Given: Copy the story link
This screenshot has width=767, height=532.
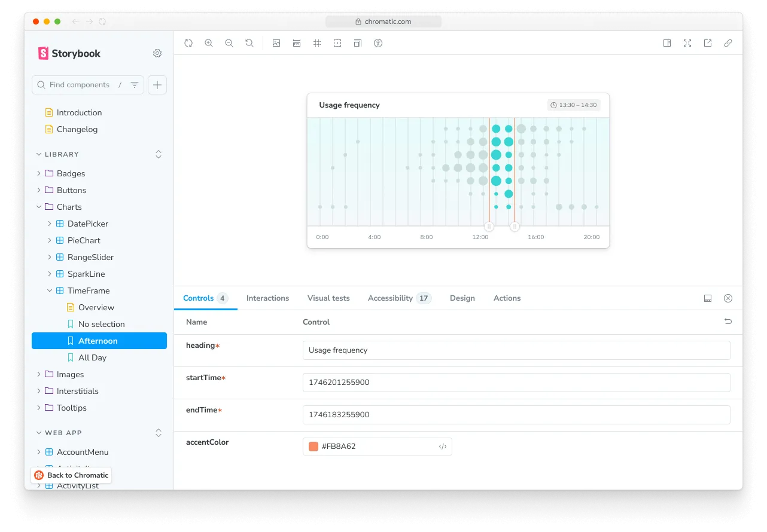Looking at the screenshot, I should coord(728,43).
